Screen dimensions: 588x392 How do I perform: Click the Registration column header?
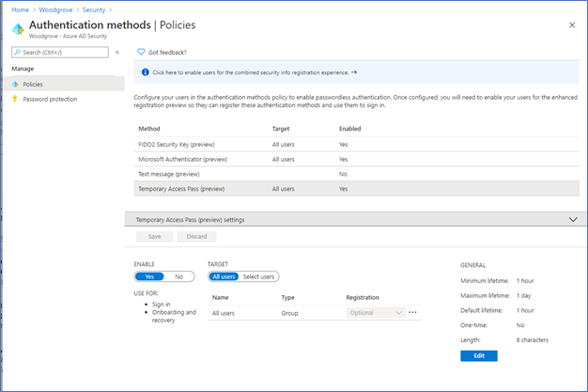(x=363, y=297)
